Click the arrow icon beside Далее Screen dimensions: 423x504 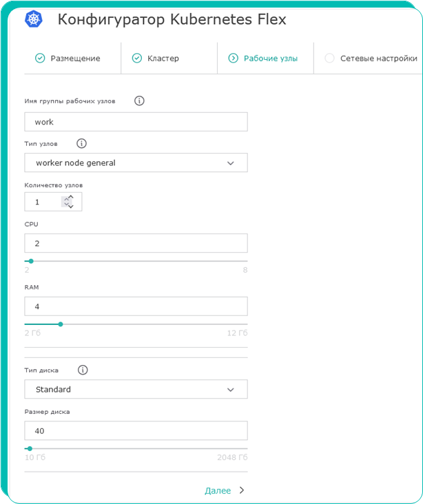tap(241, 491)
